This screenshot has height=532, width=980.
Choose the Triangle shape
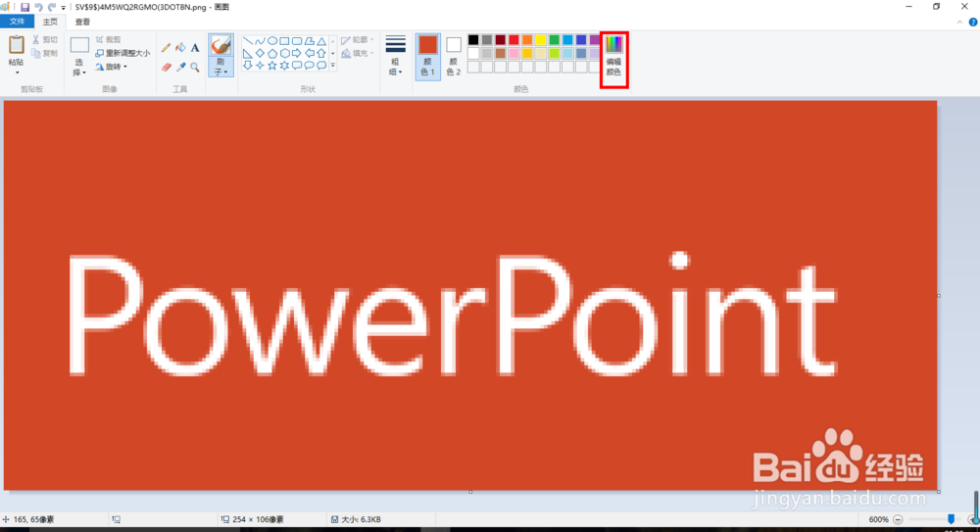[321, 41]
